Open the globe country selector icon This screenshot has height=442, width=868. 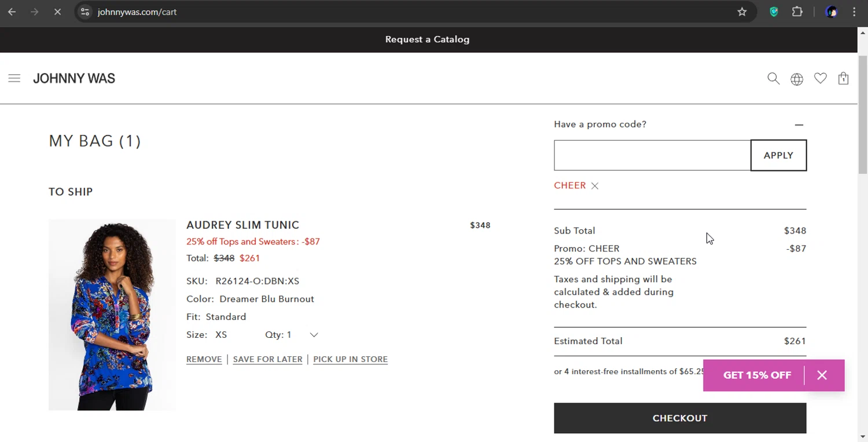pos(797,79)
